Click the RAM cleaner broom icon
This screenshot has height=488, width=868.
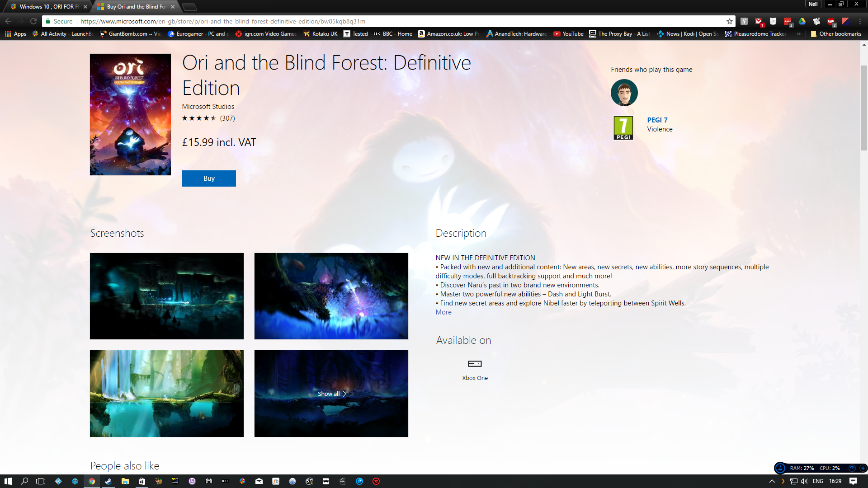pos(780,468)
